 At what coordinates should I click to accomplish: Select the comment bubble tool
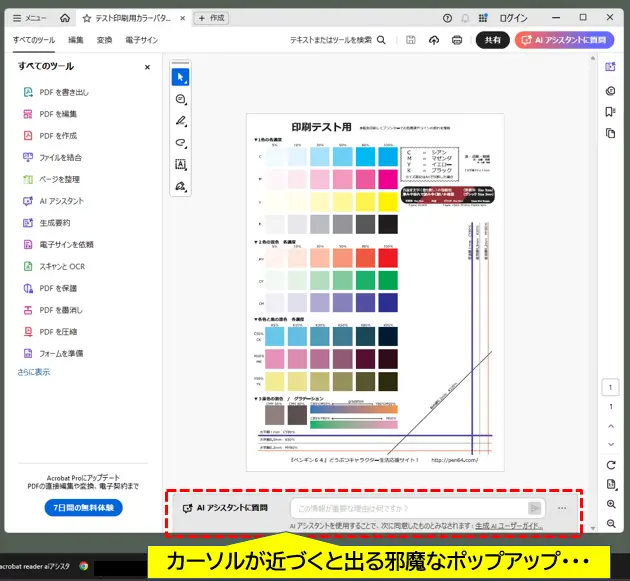[x=180, y=99]
